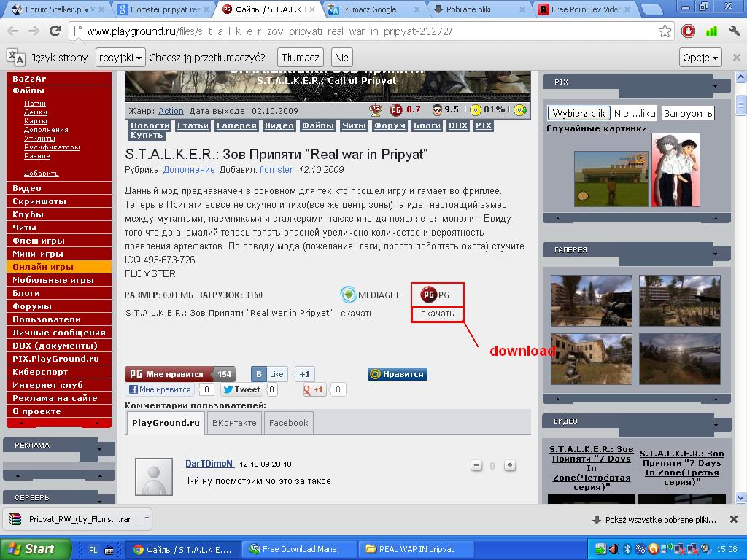The image size is (747, 560).
Task: Open the flomster author profile link
Action: 276,169
